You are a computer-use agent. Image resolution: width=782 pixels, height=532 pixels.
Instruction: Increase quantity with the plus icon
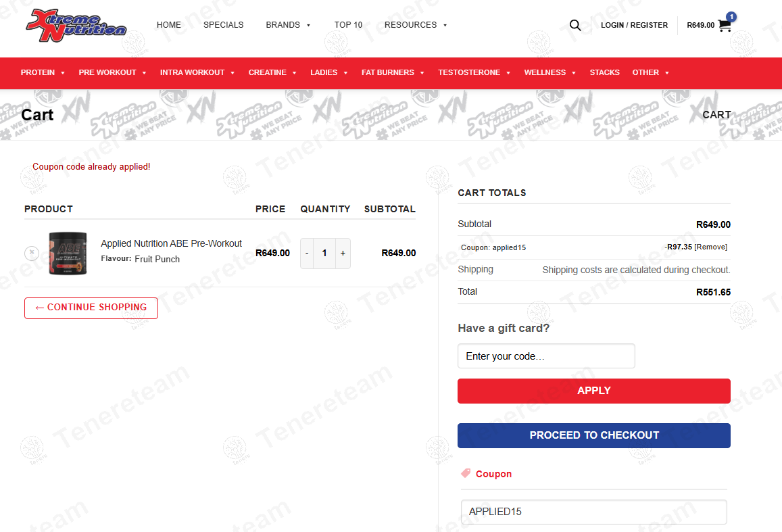pos(343,253)
